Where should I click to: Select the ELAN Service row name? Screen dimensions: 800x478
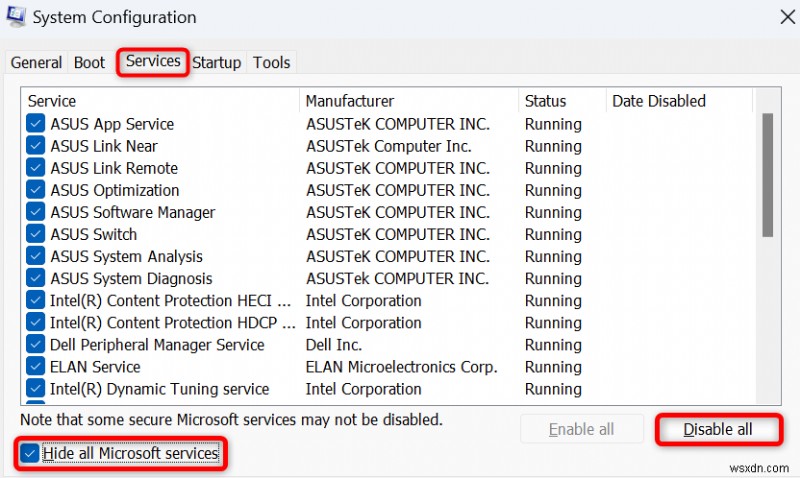click(x=95, y=367)
